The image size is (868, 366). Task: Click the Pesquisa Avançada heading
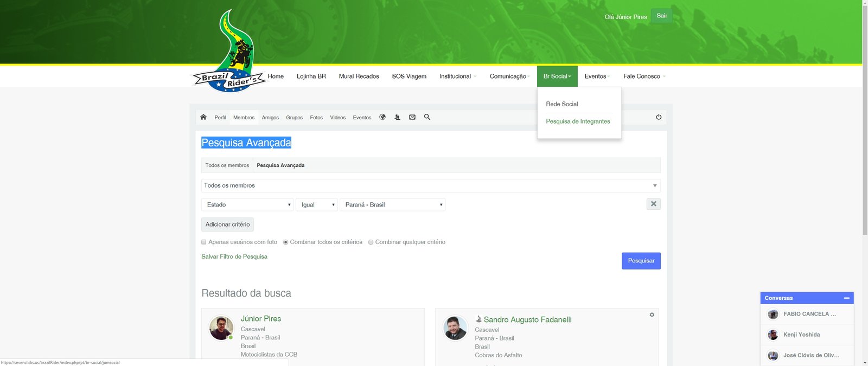(246, 143)
